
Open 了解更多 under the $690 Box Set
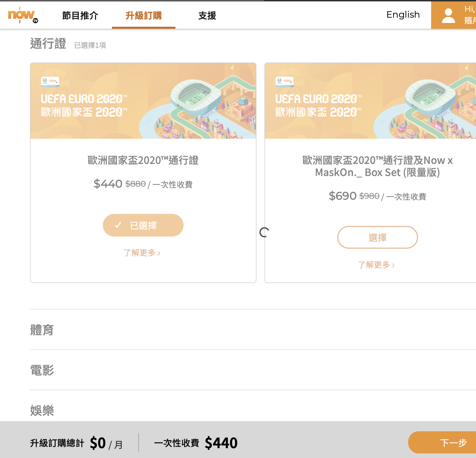[376, 265]
